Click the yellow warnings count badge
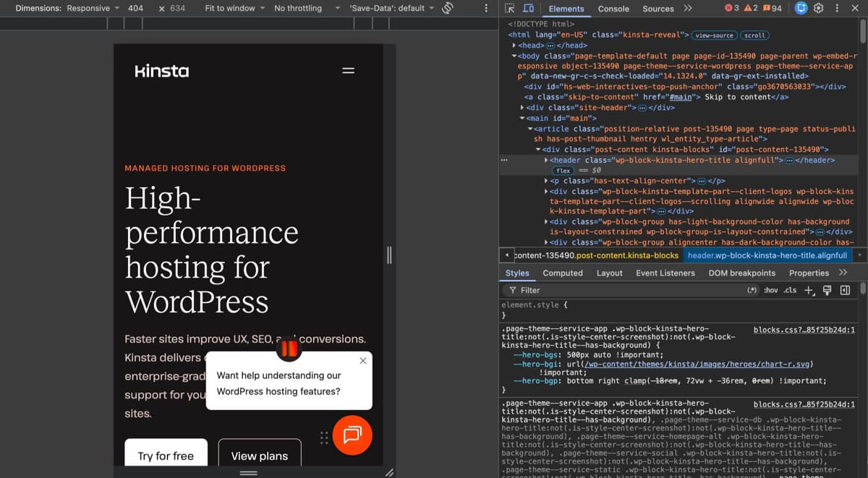Viewport: 868px width, 478px height. 751,9
